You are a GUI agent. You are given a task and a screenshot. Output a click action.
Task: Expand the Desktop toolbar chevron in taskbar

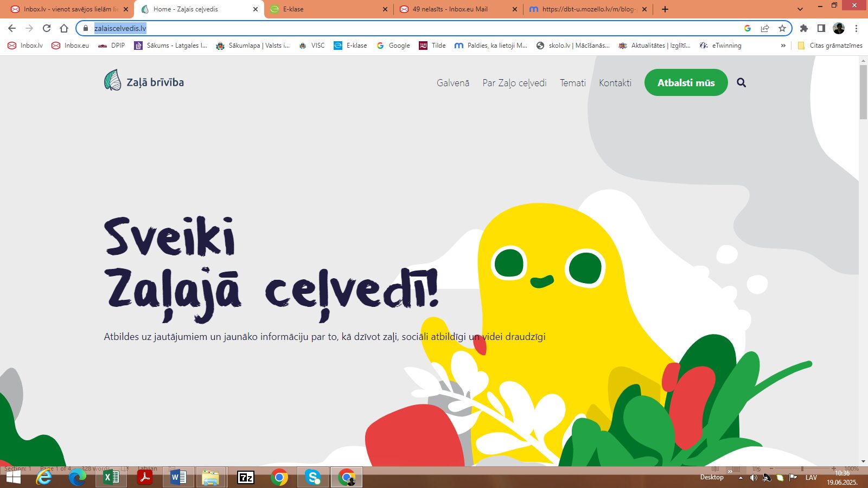pos(730,472)
